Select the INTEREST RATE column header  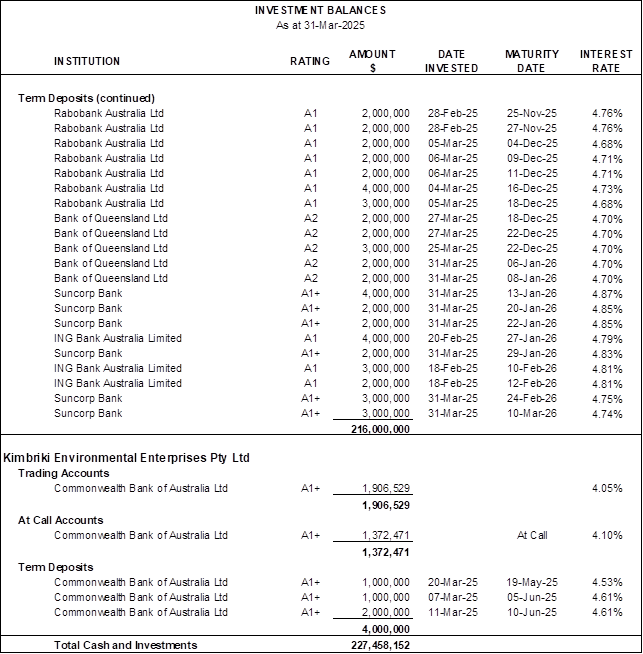pyautogui.click(x=606, y=61)
